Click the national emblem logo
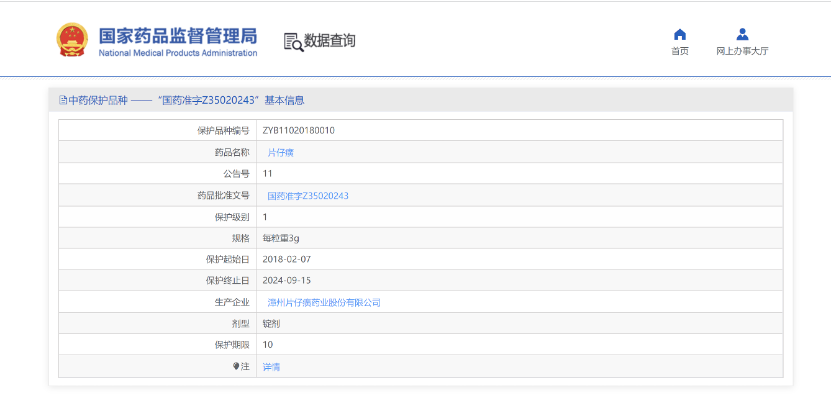 pyautogui.click(x=72, y=40)
